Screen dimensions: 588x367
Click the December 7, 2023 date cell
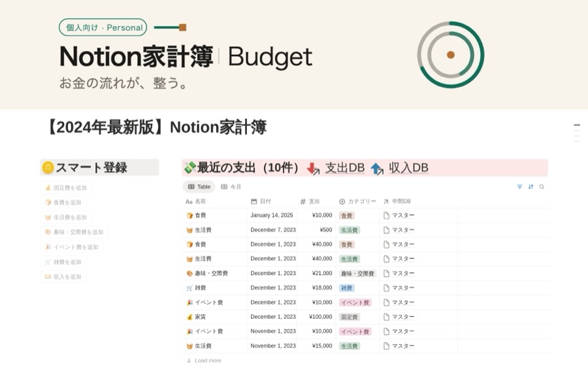click(272, 230)
